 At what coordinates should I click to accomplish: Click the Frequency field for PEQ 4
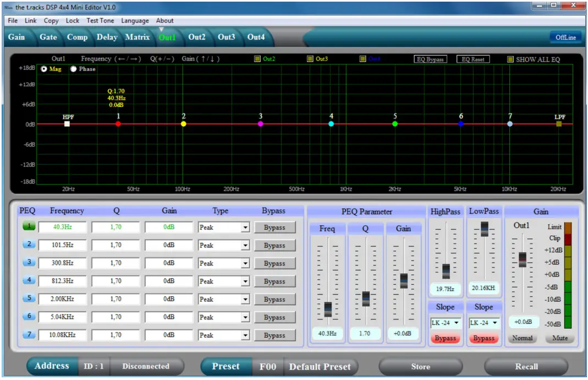(62, 281)
